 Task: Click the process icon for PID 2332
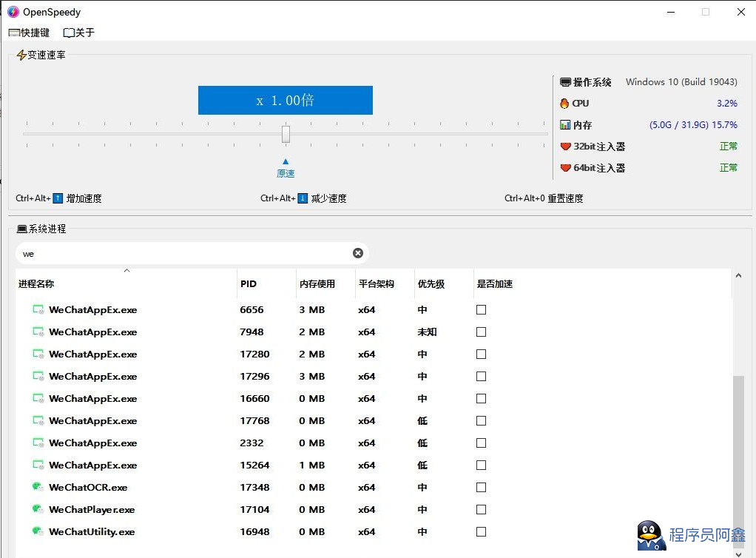coord(38,443)
